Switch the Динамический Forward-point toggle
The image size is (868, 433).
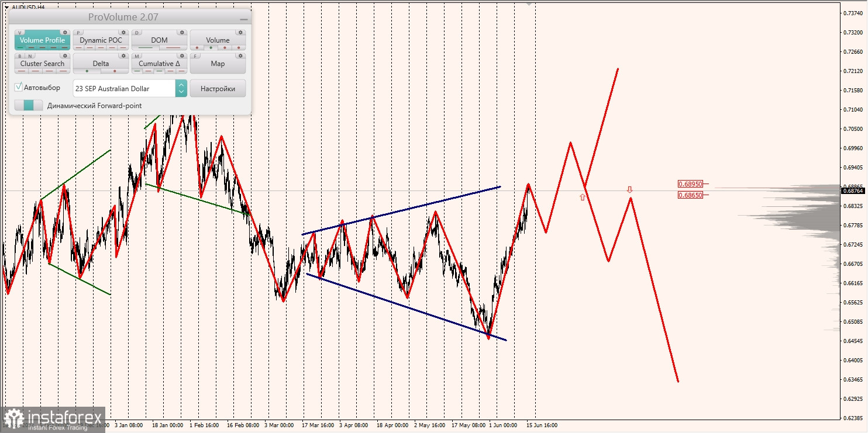29,105
